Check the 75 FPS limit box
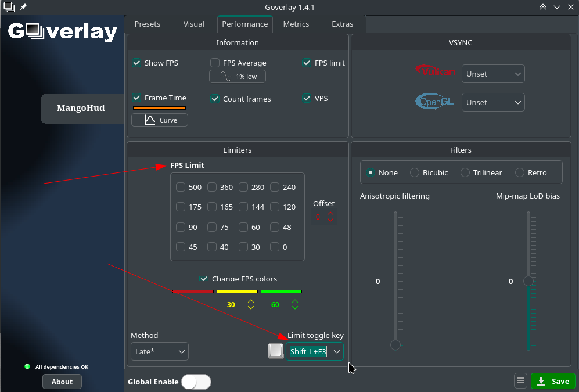The width and height of the screenshot is (579, 392). point(212,227)
